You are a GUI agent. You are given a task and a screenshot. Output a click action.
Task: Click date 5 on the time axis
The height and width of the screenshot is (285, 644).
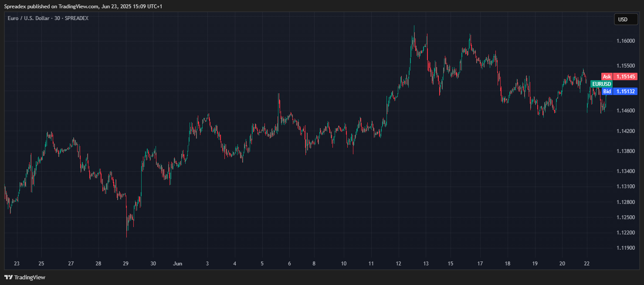[262, 264]
